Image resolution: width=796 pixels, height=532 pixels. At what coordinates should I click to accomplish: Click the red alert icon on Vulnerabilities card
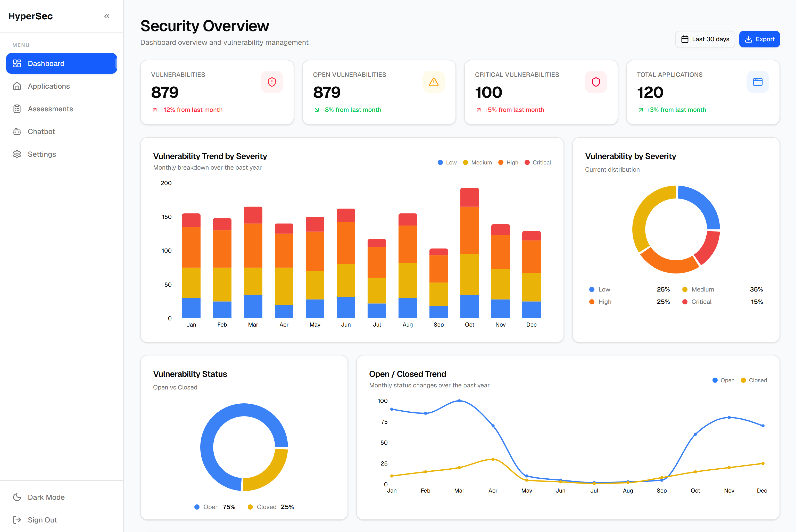(x=271, y=82)
